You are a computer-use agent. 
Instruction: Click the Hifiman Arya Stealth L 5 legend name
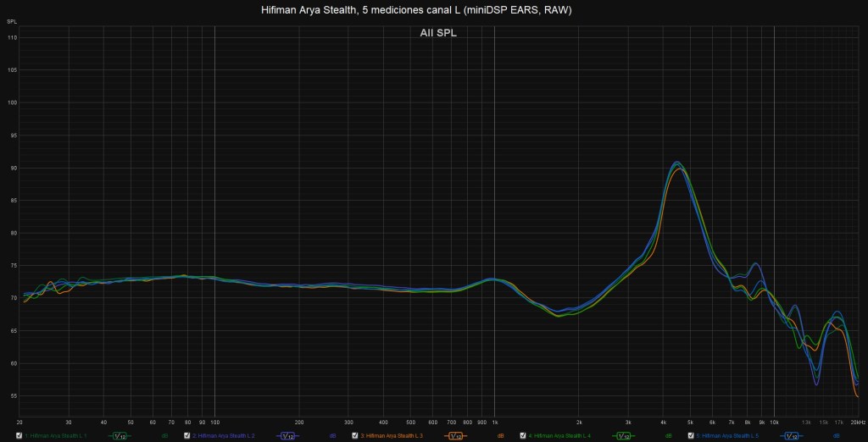click(x=728, y=436)
